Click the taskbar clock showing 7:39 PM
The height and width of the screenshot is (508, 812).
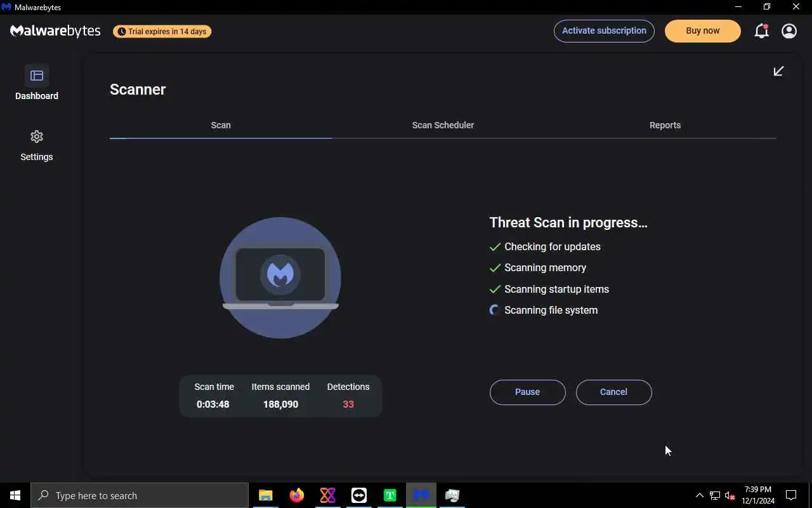click(758, 495)
